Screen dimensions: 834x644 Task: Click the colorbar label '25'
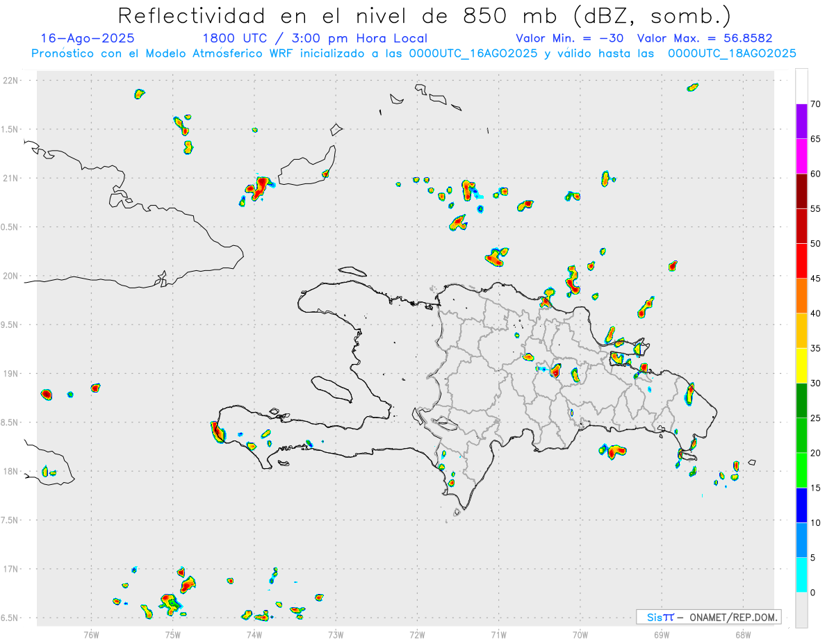tap(815, 418)
